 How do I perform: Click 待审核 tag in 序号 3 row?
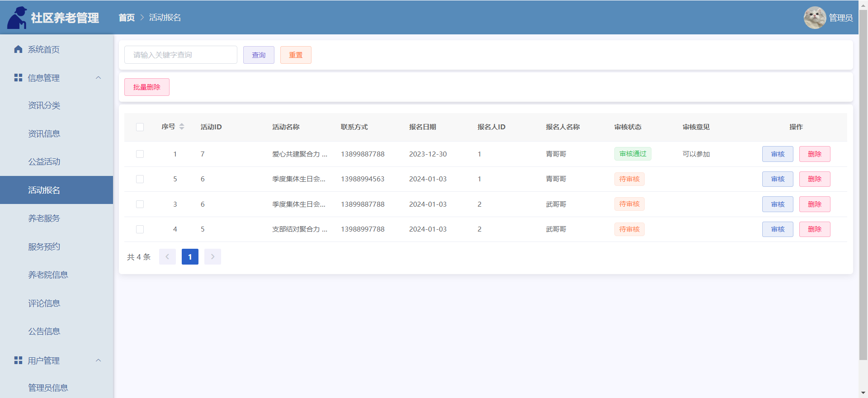pyautogui.click(x=629, y=204)
